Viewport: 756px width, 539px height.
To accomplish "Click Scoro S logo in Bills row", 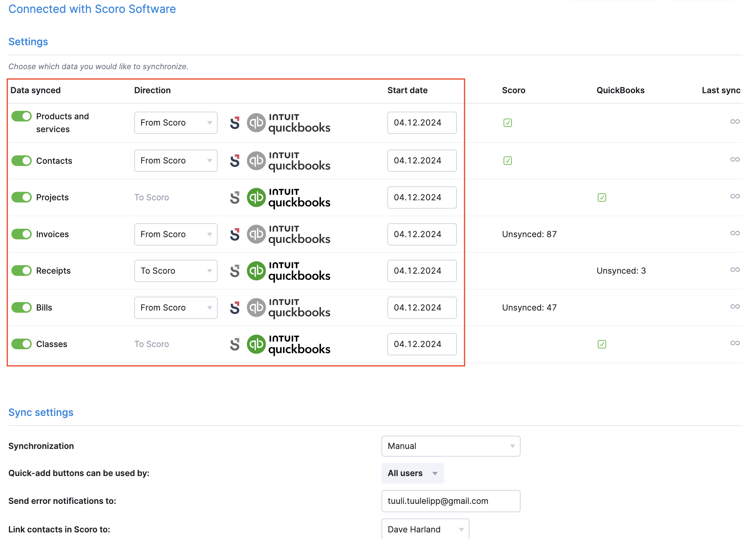I will pyautogui.click(x=235, y=308).
